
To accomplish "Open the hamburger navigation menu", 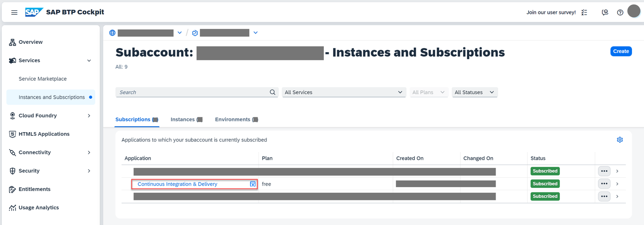I will [x=14, y=12].
